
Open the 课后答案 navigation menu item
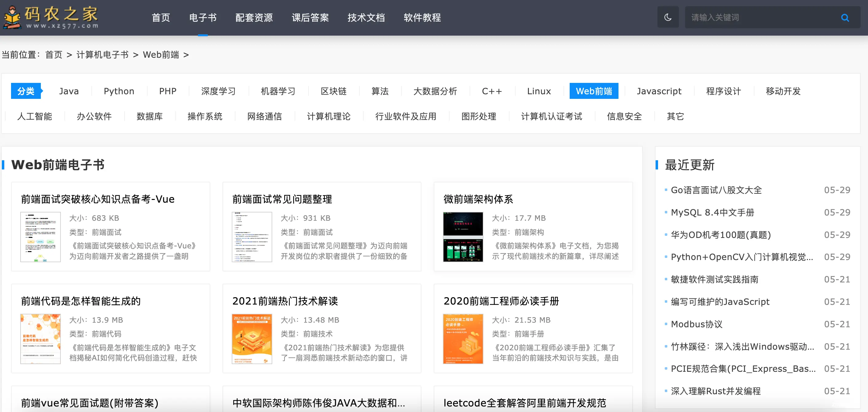(x=310, y=17)
